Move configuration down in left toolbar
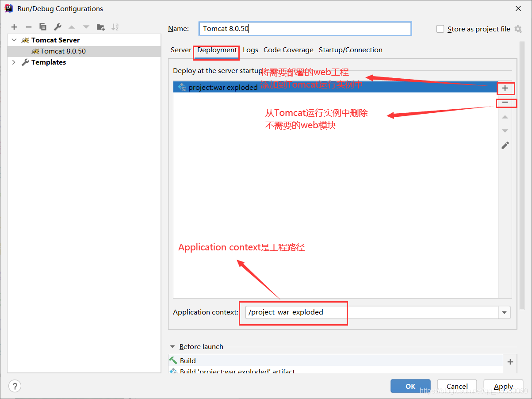The height and width of the screenshot is (399, 532). pos(86,27)
